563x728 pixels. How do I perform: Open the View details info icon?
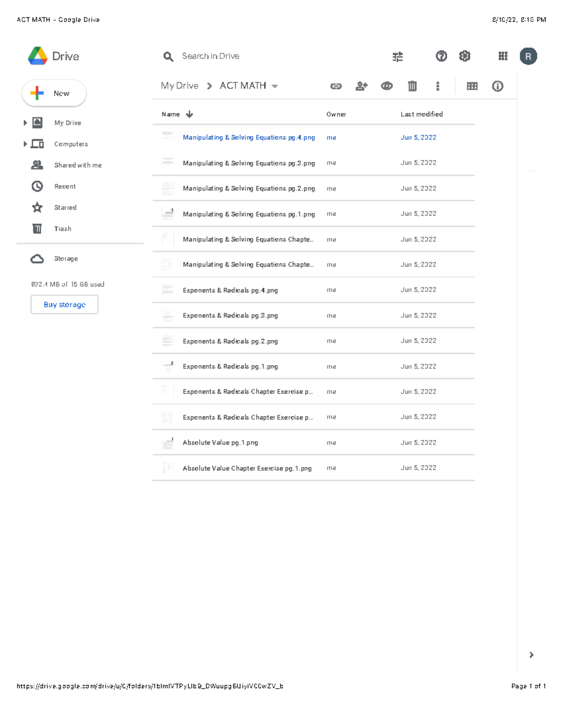coord(497,86)
